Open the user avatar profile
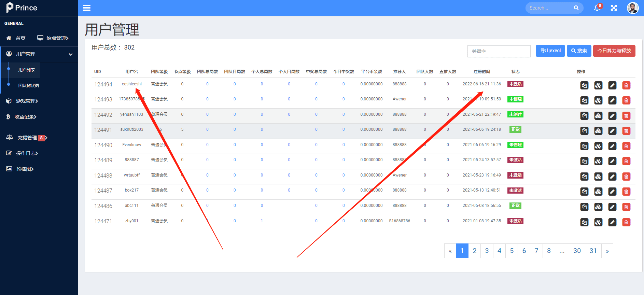 point(632,8)
